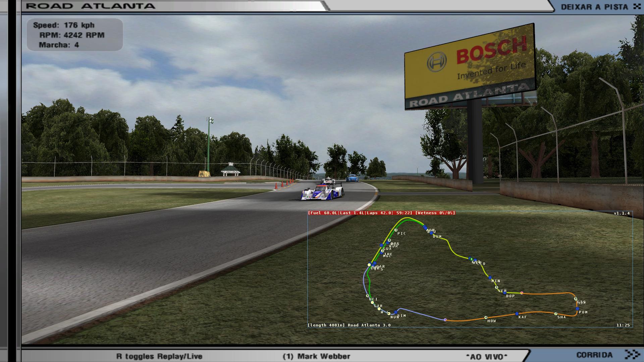Select the HEI marker on track map
This screenshot has width=644, height=362.
368,296
